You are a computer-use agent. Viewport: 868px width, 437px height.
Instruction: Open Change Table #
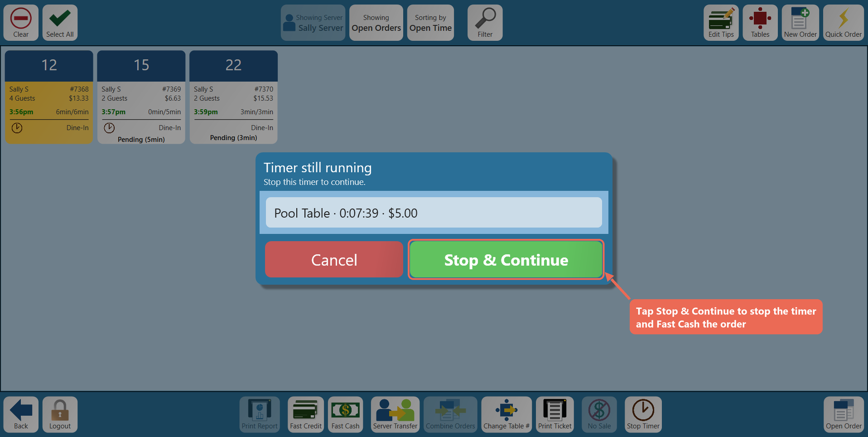coord(506,414)
